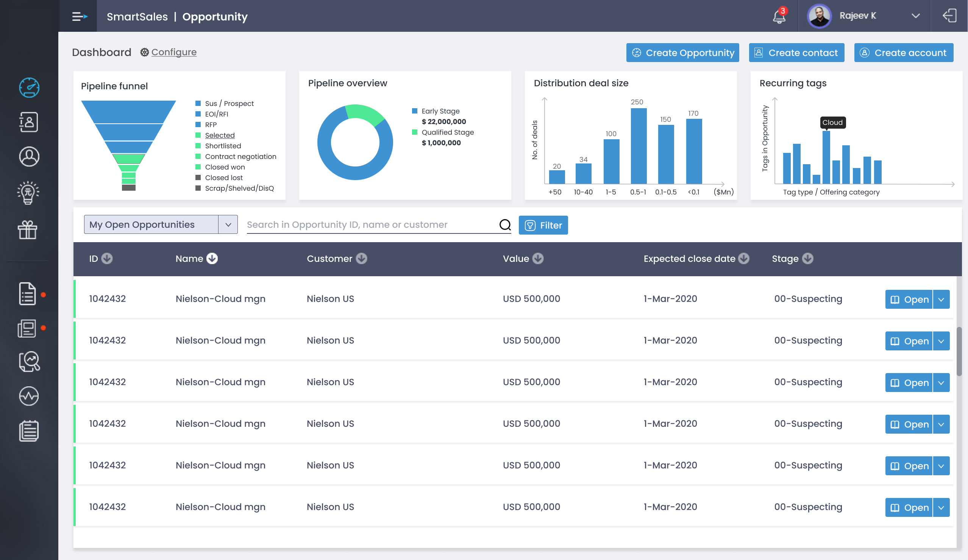
Task: Toggle sort on Expected close date column
Action: pyautogui.click(x=744, y=258)
